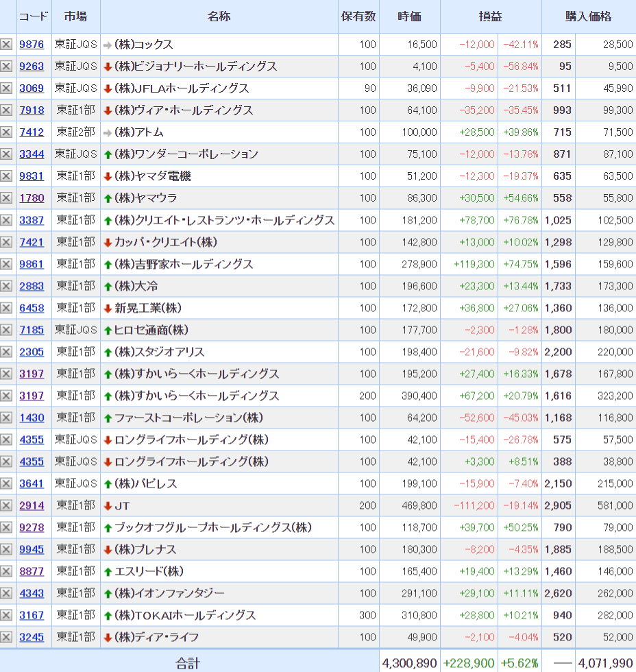Delete the JT row via X icon
The height and width of the screenshot is (672, 636).
tap(6, 506)
